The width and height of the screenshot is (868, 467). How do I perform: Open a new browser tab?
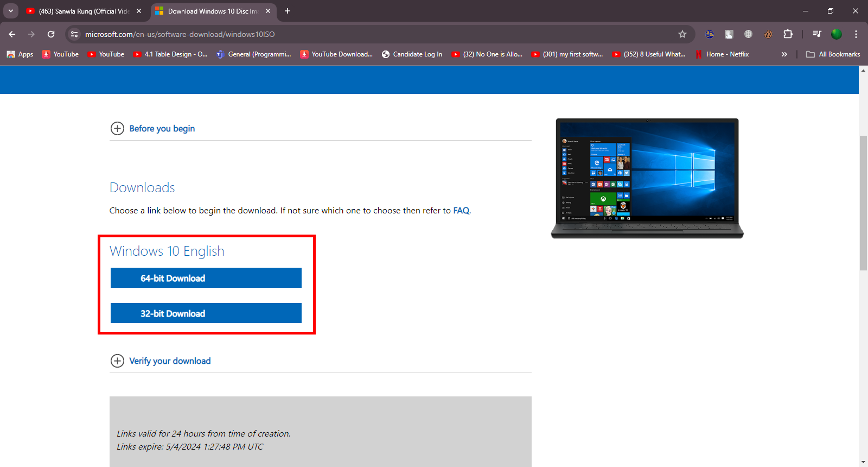tap(288, 11)
